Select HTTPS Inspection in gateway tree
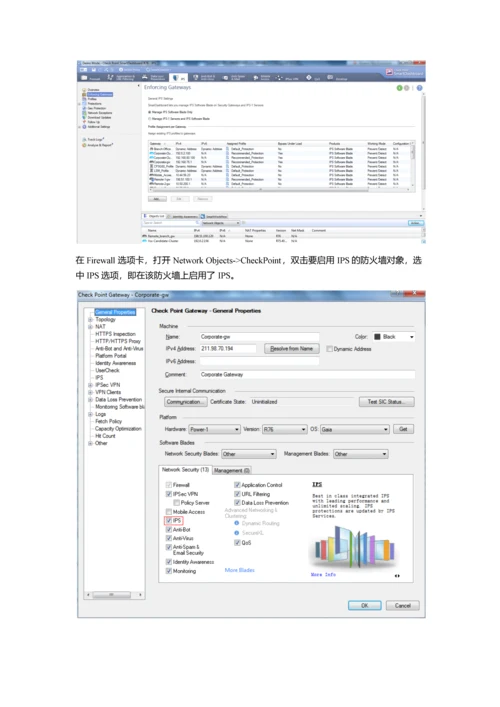Screen dimensions: 500x707 115,334
